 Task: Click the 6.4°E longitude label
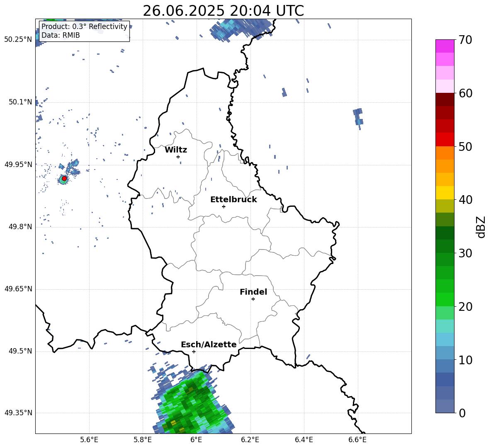tap(304, 440)
